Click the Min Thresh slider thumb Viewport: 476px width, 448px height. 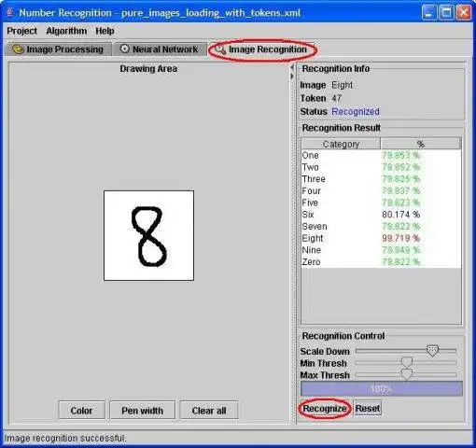(x=407, y=362)
